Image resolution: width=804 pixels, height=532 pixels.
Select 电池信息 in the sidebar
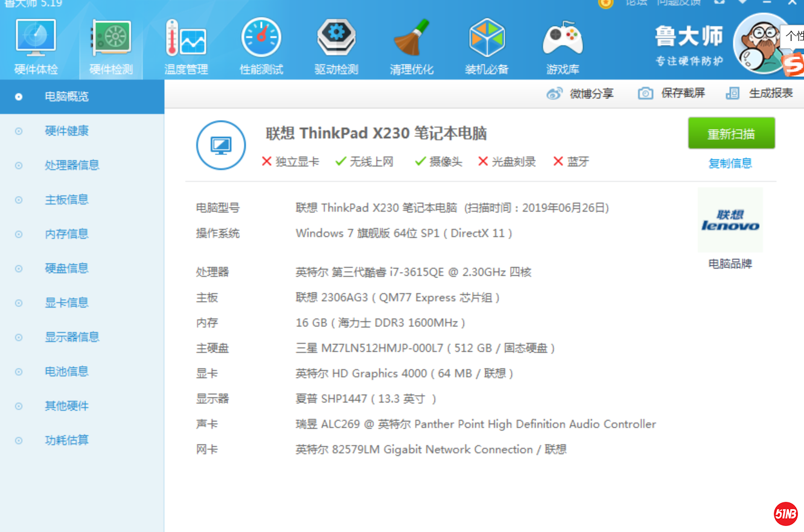click(x=66, y=372)
